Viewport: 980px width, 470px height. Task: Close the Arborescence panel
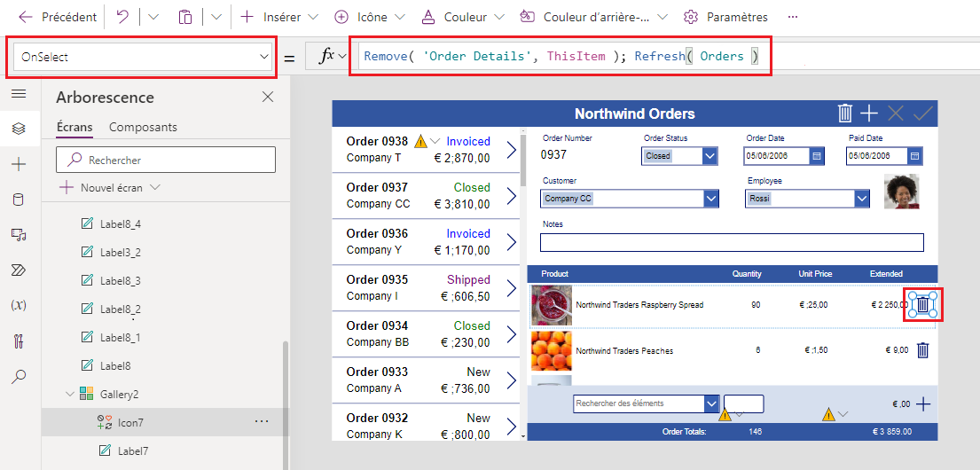click(268, 97)
